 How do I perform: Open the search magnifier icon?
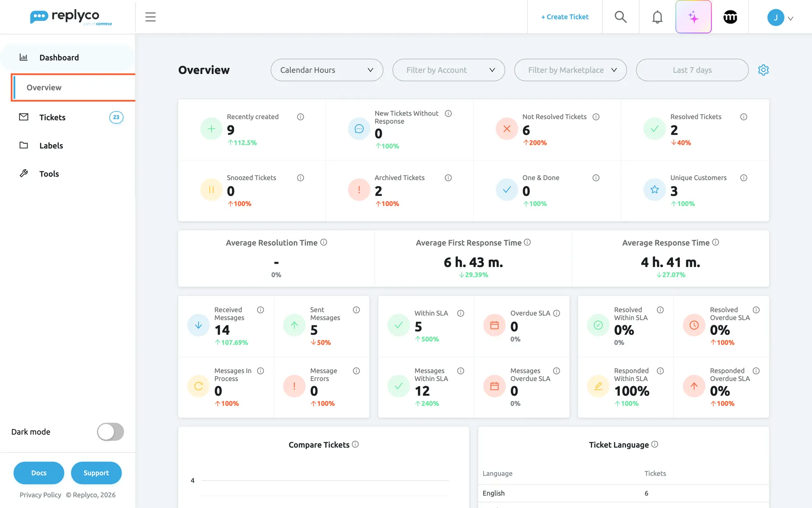(x=621, y=17)
